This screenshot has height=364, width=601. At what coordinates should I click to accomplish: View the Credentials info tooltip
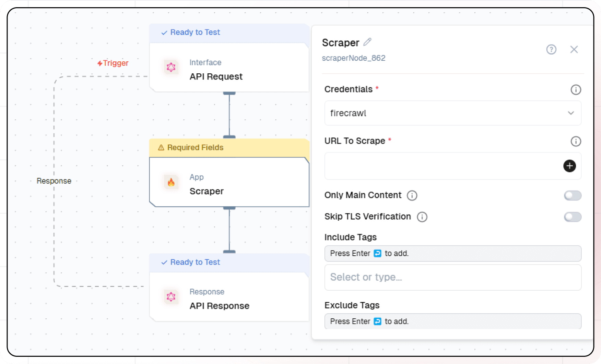576,89
